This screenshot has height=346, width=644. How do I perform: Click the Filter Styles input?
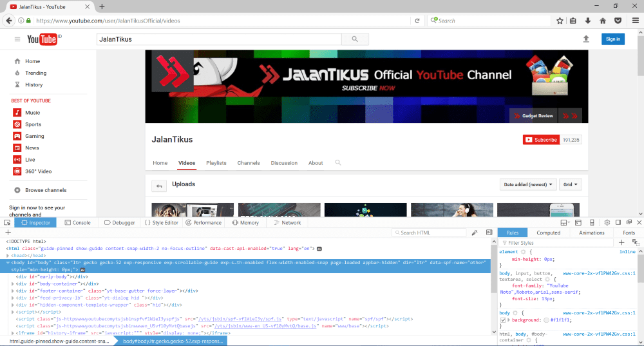pos(556,243)
